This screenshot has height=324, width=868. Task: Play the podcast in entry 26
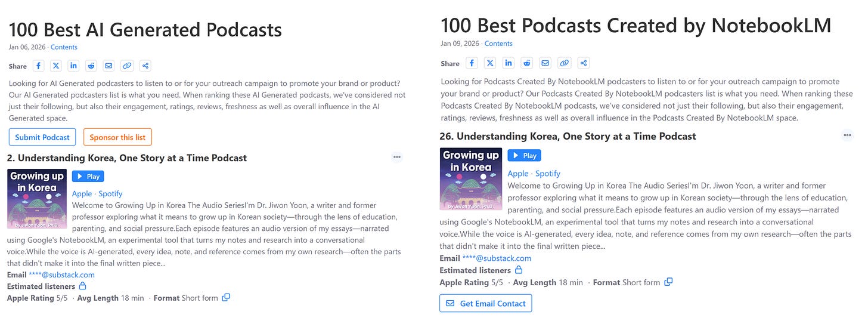pyautogui.click(x=524, y=155)
